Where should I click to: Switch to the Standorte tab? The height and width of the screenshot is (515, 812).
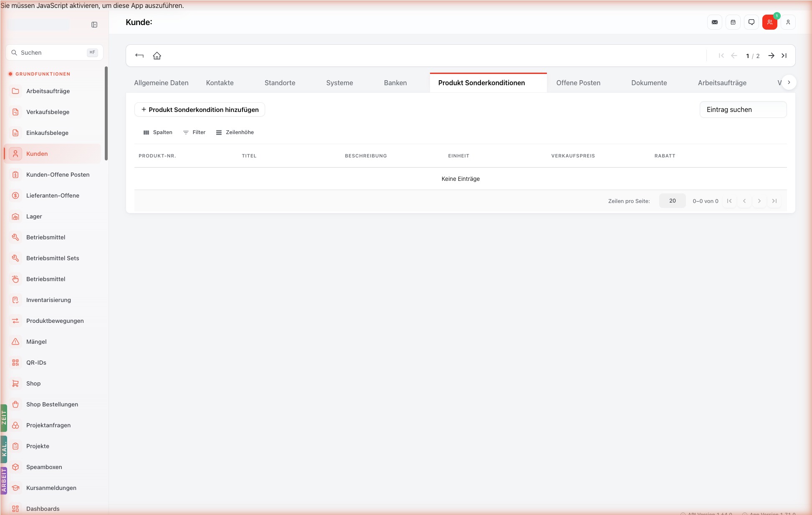(280, 83)
